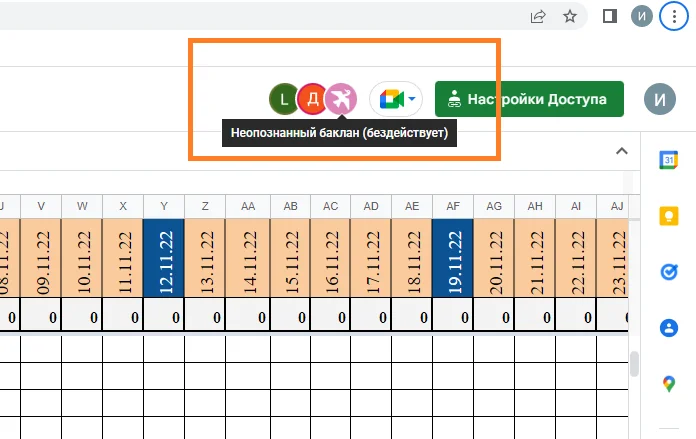696x439 pixels.
Task: Click the red Д collaborator avatar
Action: click(x=312, y=99)
